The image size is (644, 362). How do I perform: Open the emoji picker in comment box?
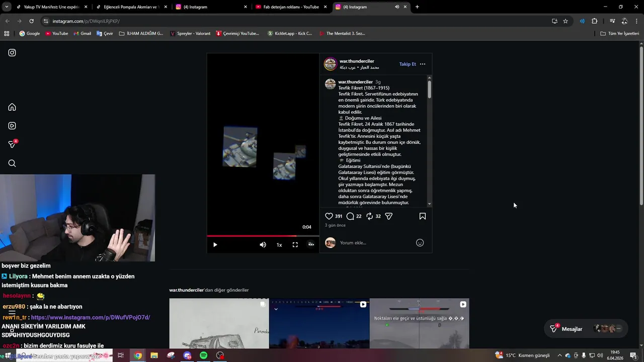420,243
